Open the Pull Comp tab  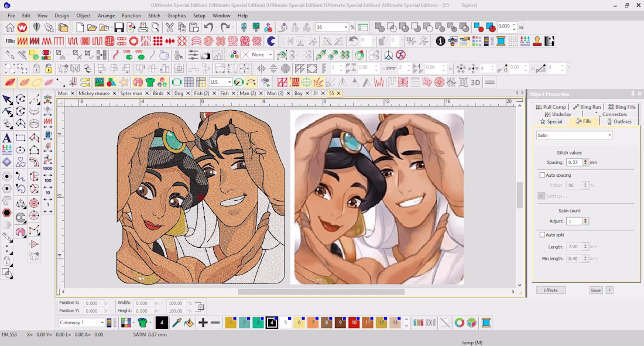pyautogui.click(x=551, y=107)
